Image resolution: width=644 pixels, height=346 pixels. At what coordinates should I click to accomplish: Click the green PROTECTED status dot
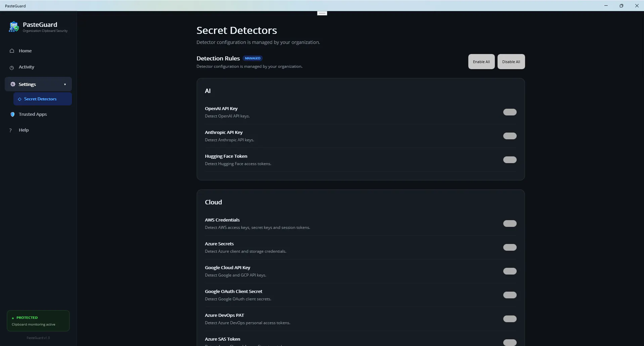(x=13, y=318)
